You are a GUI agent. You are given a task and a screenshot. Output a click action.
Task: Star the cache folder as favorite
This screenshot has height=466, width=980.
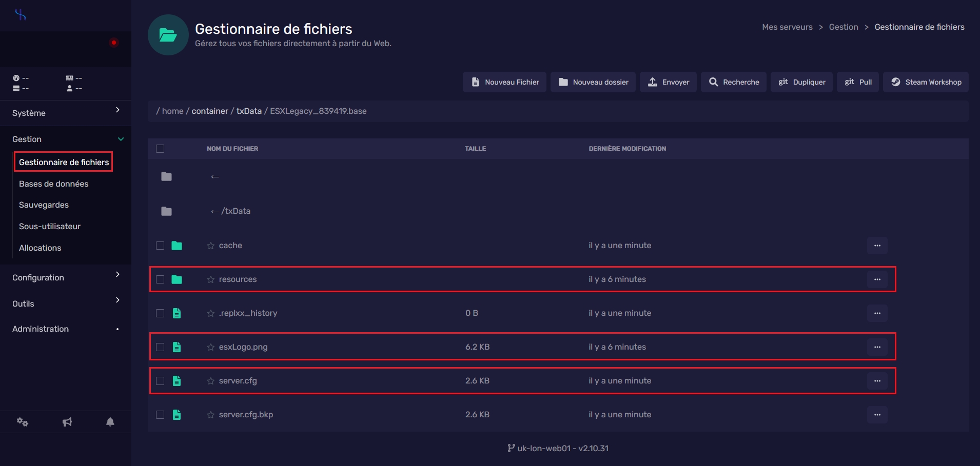(210, 246)
